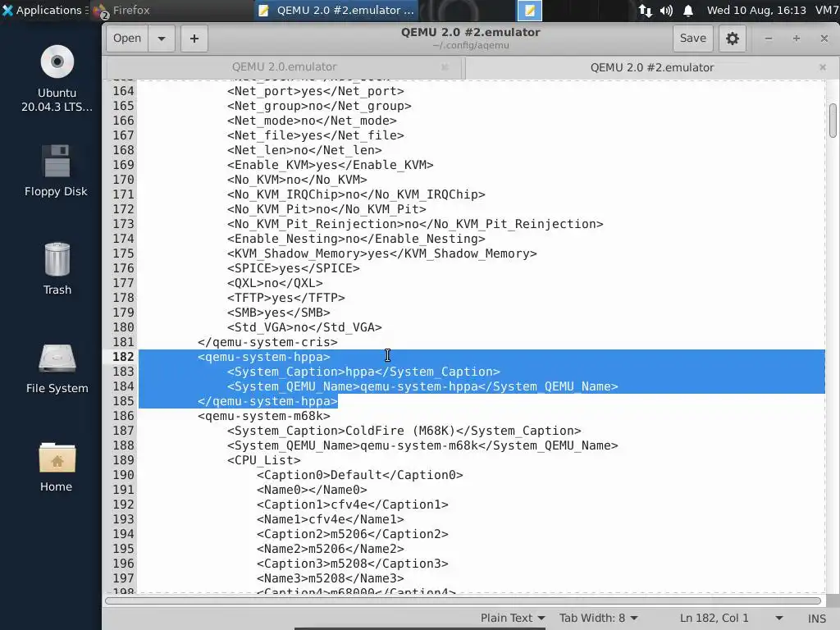Click the <Std_VGA>no</Std_VGA> line
This screenshot has width=840, height=630.
[304, 327]
